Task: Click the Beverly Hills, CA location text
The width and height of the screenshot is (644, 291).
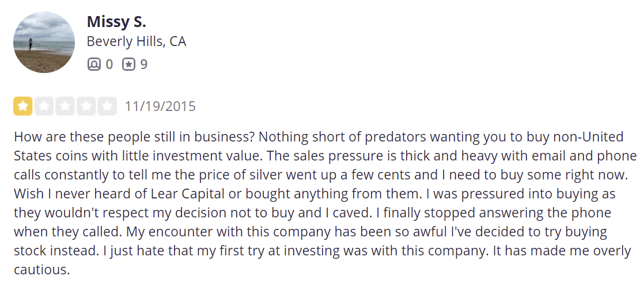Action: tap(137, 42)
